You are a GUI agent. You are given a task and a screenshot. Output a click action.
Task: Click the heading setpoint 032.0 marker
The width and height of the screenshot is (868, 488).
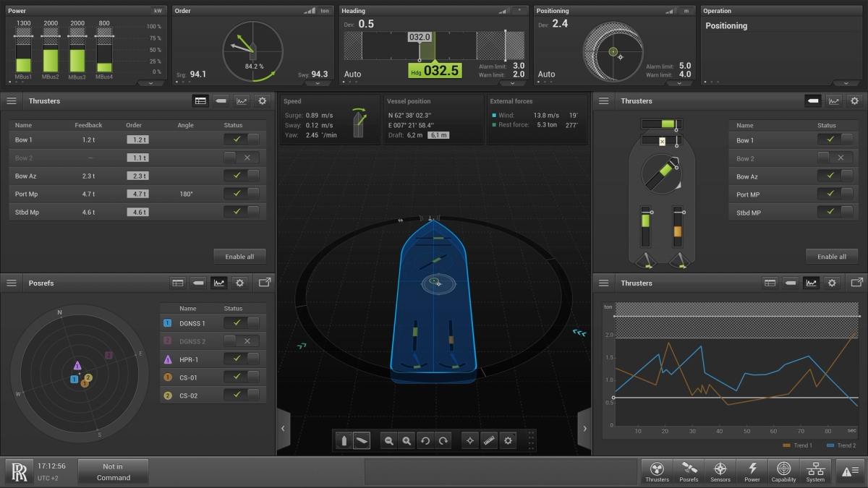point(420,37)
